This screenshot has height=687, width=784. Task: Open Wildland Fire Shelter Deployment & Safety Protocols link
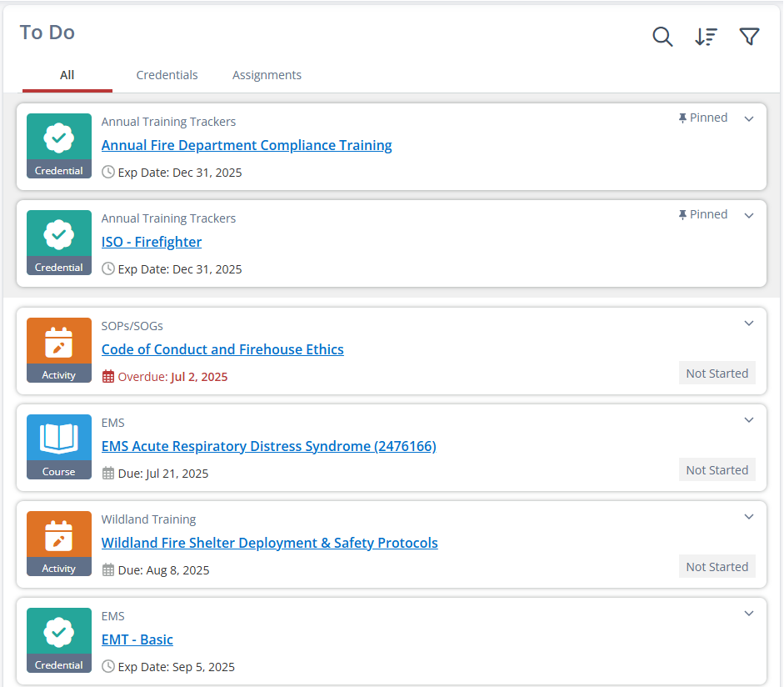click(x=269, y=543)
